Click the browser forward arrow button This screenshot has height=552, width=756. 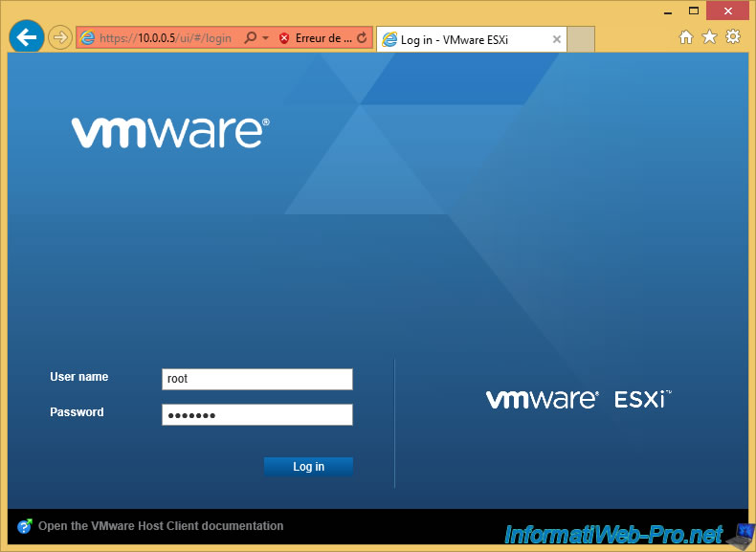click(x=60, y=37)
